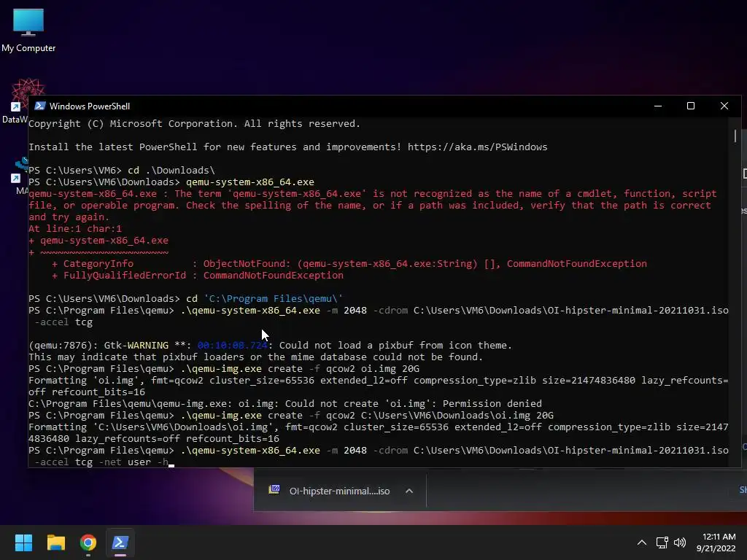Minimize the Windows PowerShell window

658,106
